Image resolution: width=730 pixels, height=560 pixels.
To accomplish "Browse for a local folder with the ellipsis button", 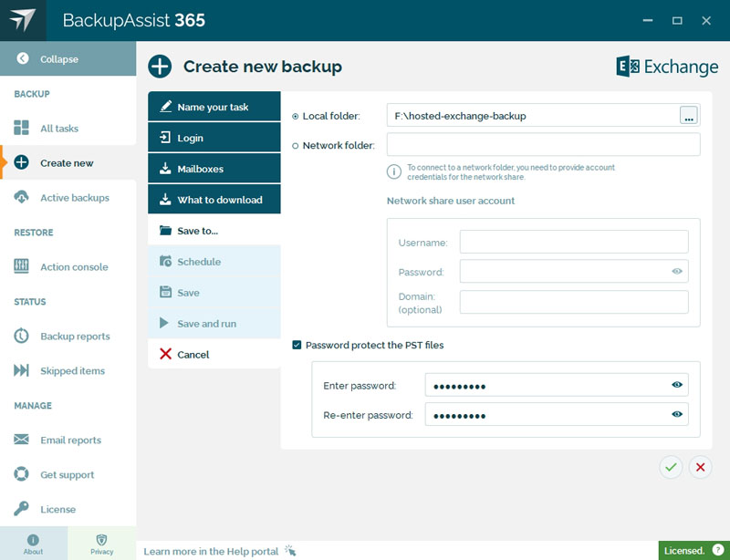I will point(689,115).
